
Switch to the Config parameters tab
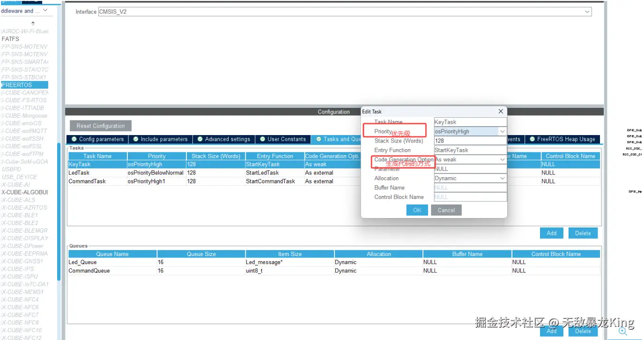coord(97,139)
